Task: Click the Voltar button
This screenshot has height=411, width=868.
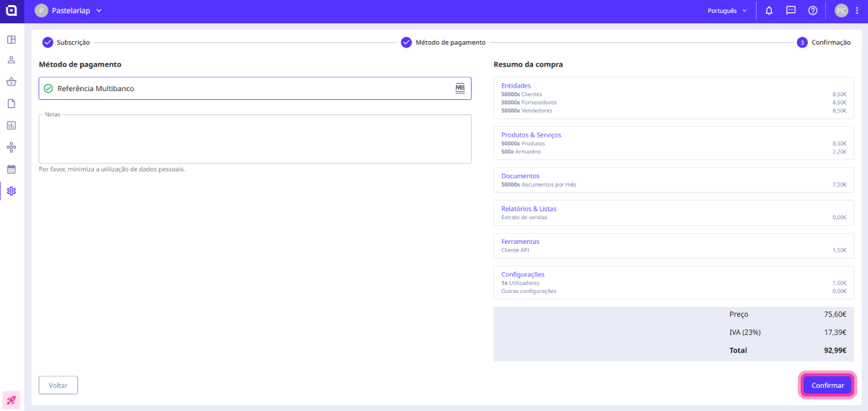Action: (58, 385)
